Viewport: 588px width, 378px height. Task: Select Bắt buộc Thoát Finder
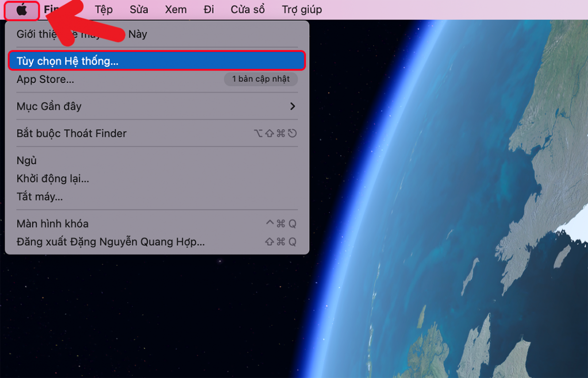click(x=71, y=133)
